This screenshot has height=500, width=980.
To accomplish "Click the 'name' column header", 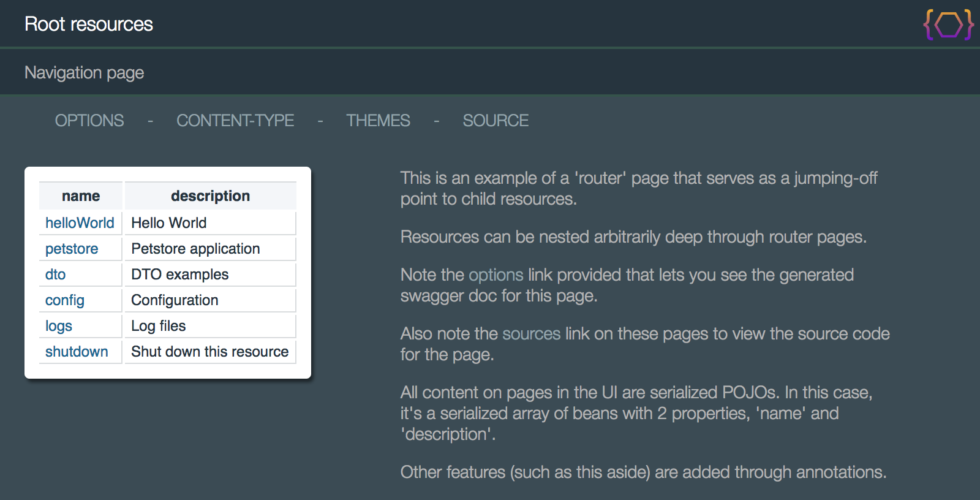I will (x=81, y=196).
